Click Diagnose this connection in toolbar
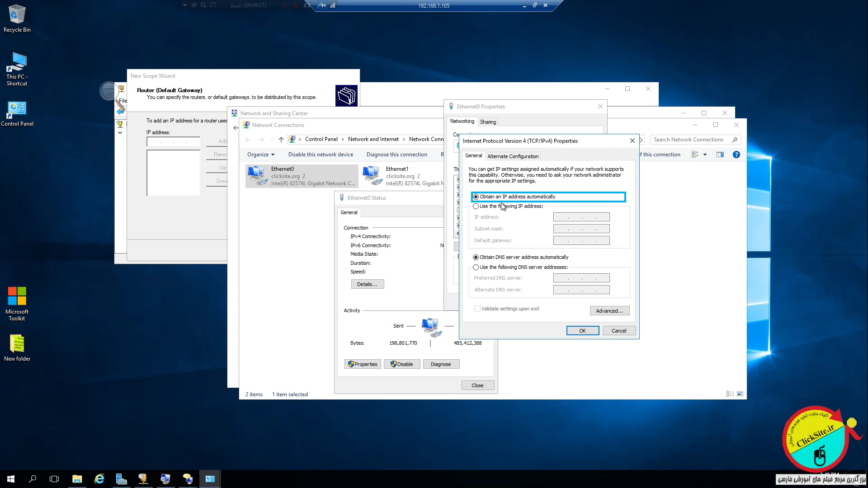Viewport: 868px width, 488px height. click(396, 155)
